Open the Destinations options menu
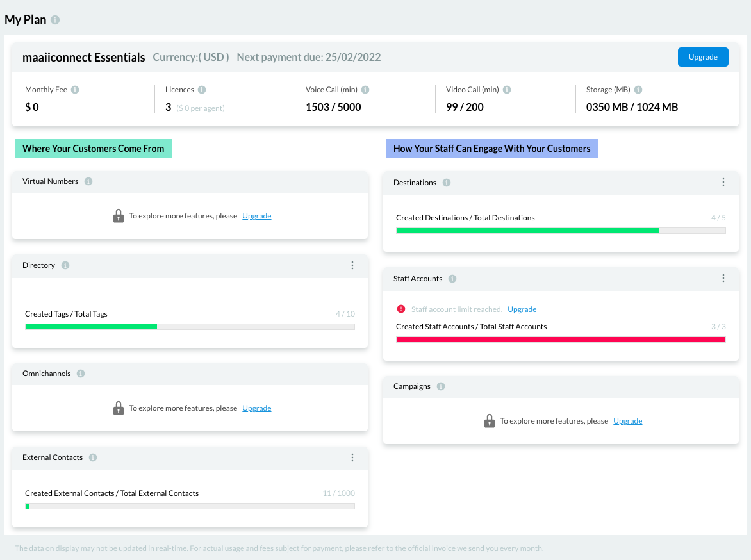The width and height of the screenshot is (751, 560). [723, 182]
